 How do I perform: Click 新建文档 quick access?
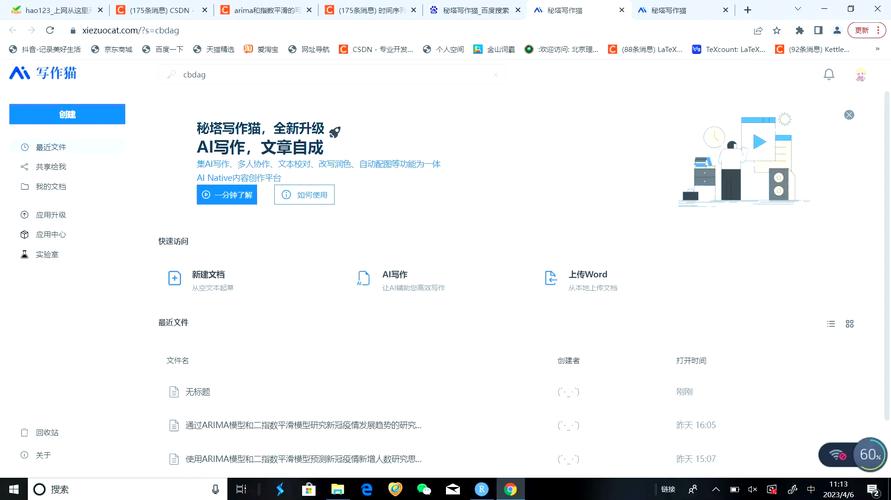click(x=201, y=280)
